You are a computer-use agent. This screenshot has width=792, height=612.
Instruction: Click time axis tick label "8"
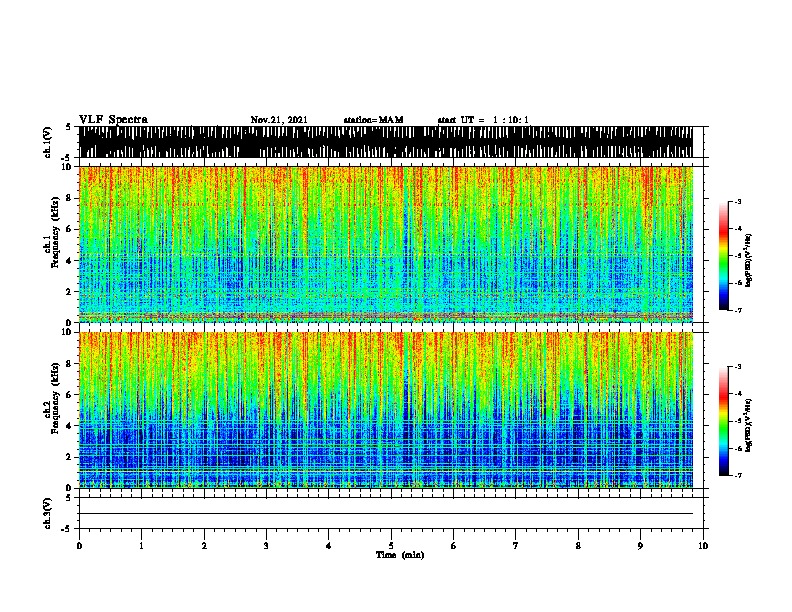pyautogui.click(x=578, y=546)
